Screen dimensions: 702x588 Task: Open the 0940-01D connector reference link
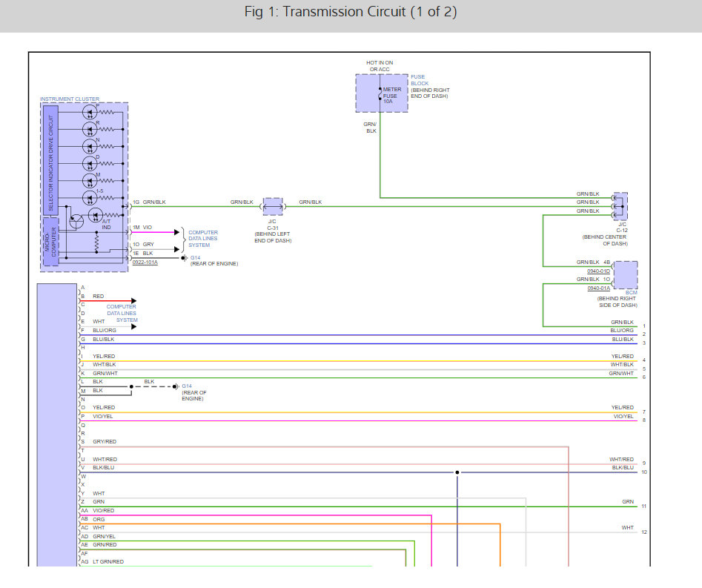(x=598, y=271)
